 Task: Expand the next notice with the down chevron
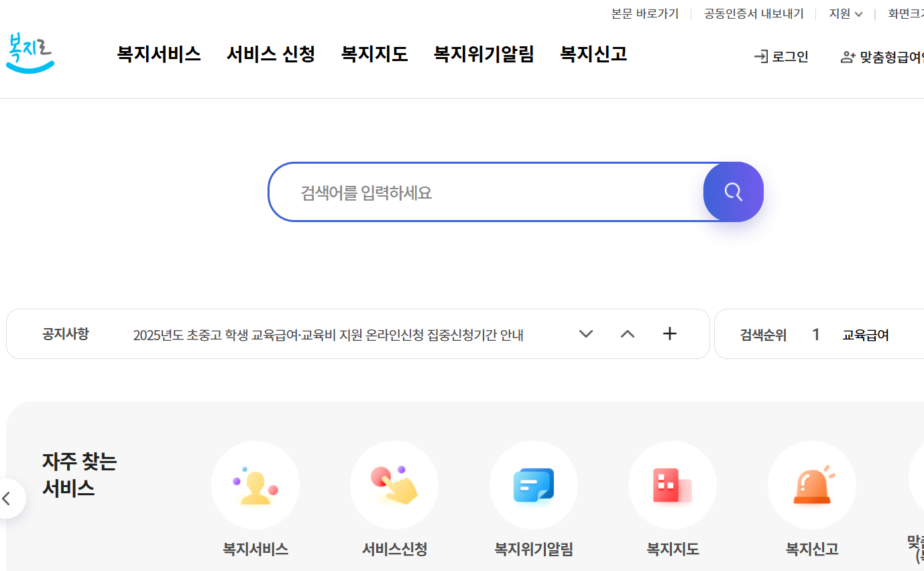585,333
